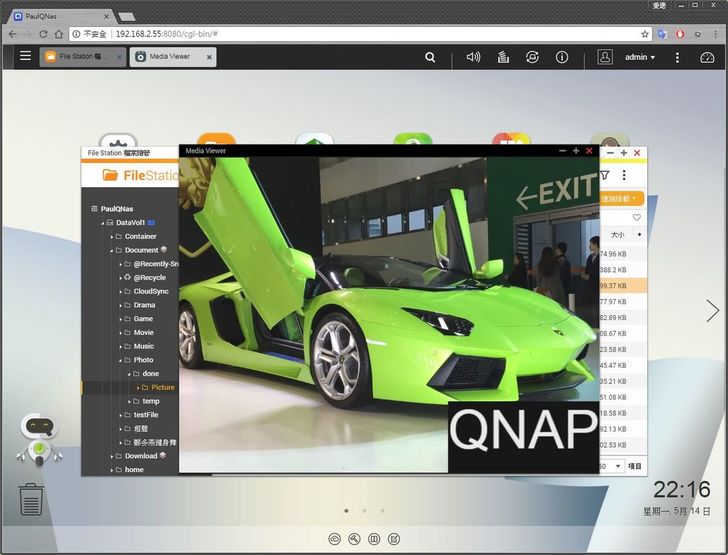
Task: Open the admin user dropdown
Action: [639, 57]
